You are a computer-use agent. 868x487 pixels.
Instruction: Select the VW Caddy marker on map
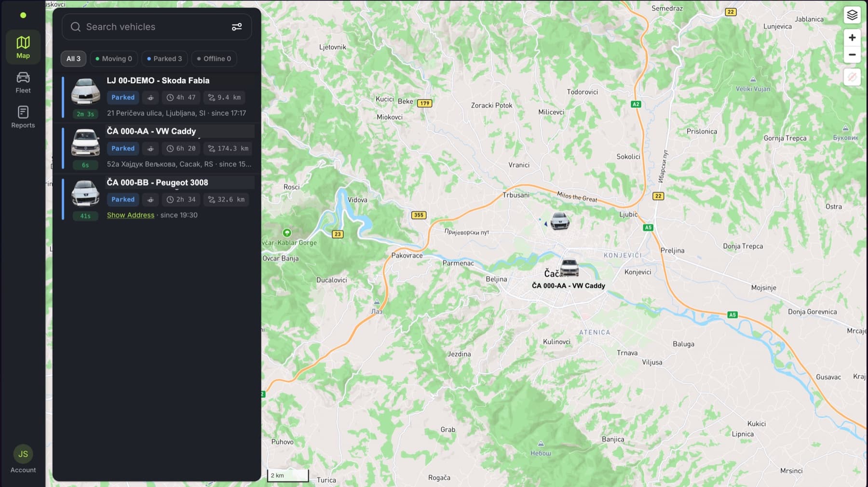tap(569, 268)
